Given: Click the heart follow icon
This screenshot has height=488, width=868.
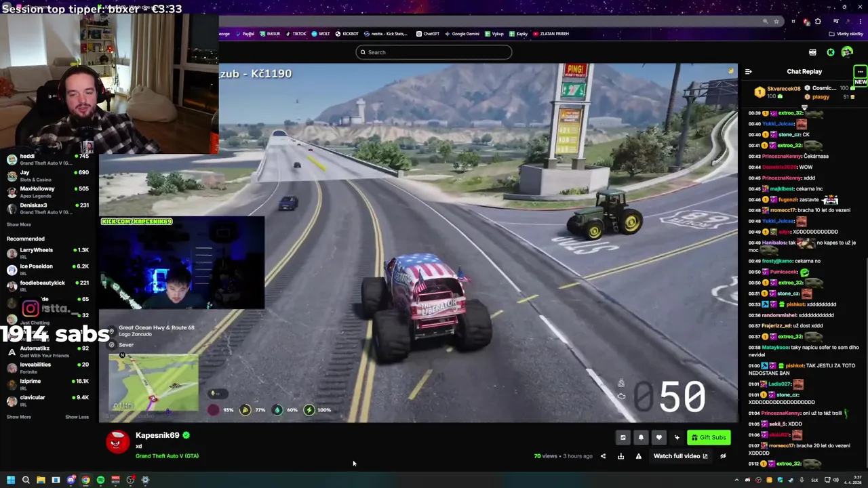Looking at the screenshot, I should pos(658,438).
